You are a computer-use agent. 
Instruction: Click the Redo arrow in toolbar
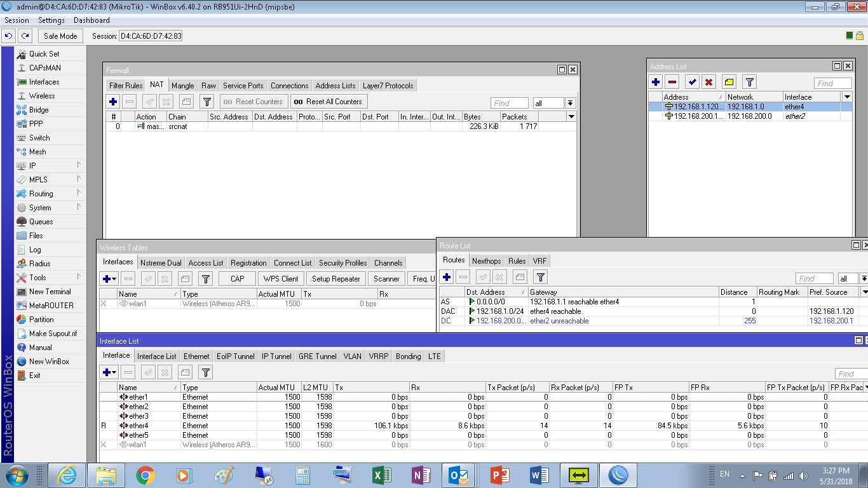click(x=24, y=36)
